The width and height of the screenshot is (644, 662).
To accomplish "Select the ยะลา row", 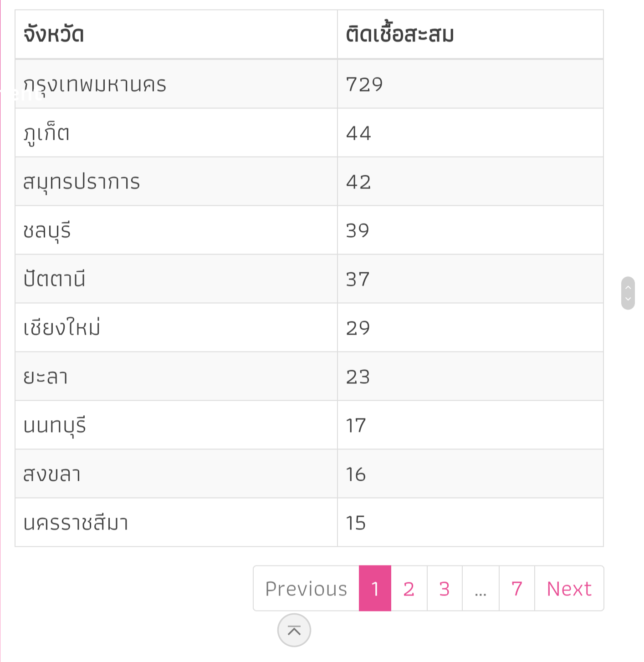I will pyautogui.click(x=46, y=377).
